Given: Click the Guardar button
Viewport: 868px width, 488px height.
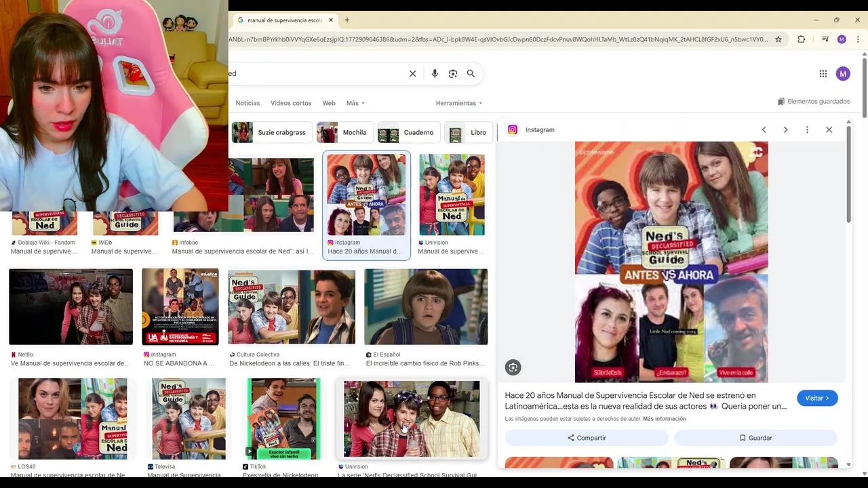Looking at the screenshot, I should tap(755, 438).
